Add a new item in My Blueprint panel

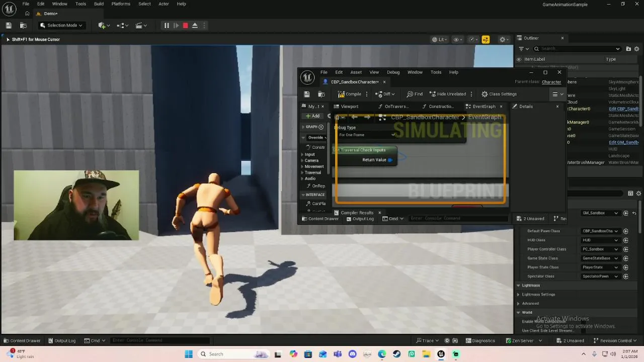pyautogui.click(x=312, y=116)
